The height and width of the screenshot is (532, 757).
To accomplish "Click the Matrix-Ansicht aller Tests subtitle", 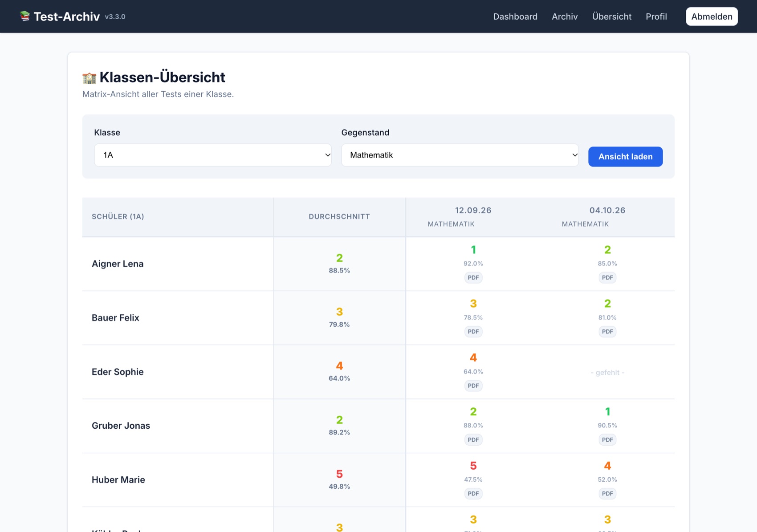I will coord(158,94).
